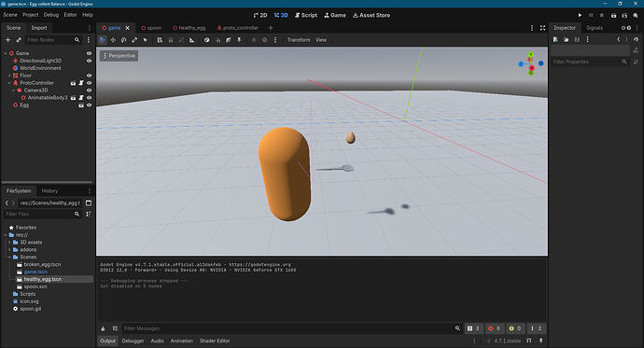Click the environment preview toggle icon

pyautogui.click(x=264, y=40)
